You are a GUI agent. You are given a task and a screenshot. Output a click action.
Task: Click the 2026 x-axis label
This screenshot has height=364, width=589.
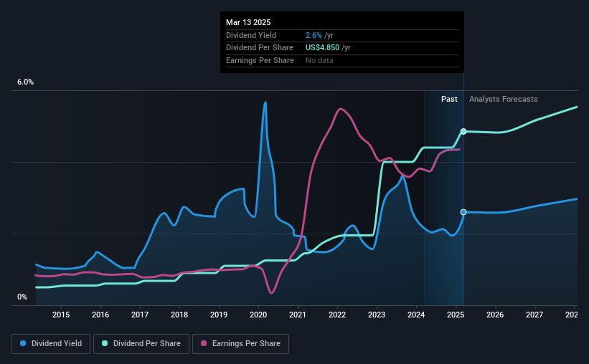tap(495, 315)
